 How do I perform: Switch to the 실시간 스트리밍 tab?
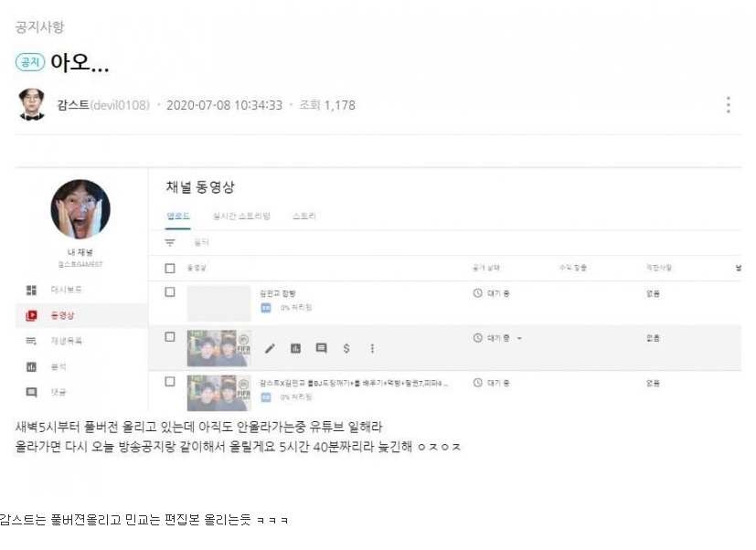tap(241, 216)
